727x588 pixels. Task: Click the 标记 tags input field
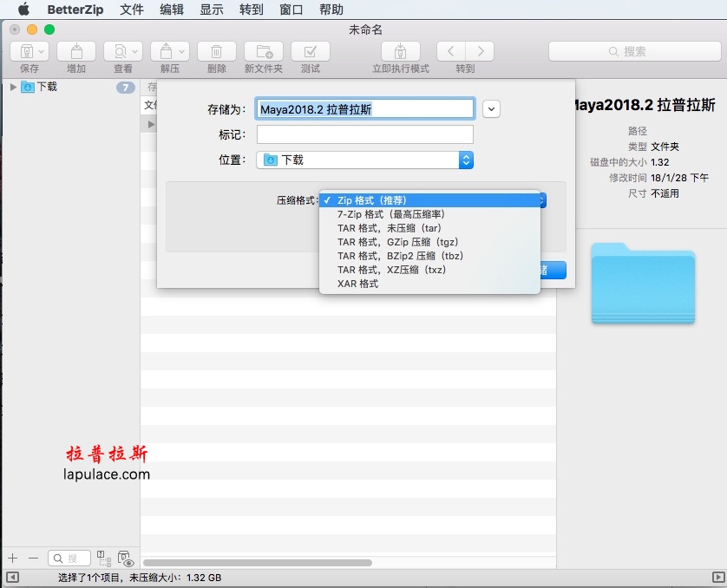point(365,134)
